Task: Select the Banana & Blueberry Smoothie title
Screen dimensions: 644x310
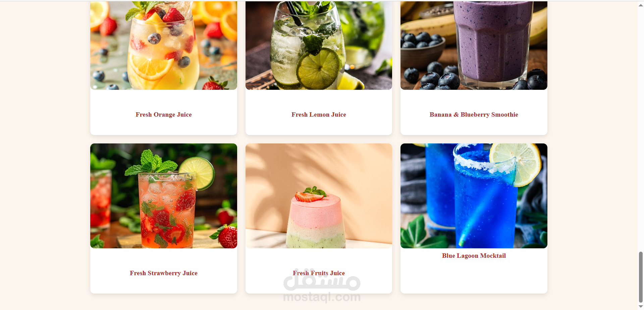Action: pyautogui.click(x=474, y=115)
